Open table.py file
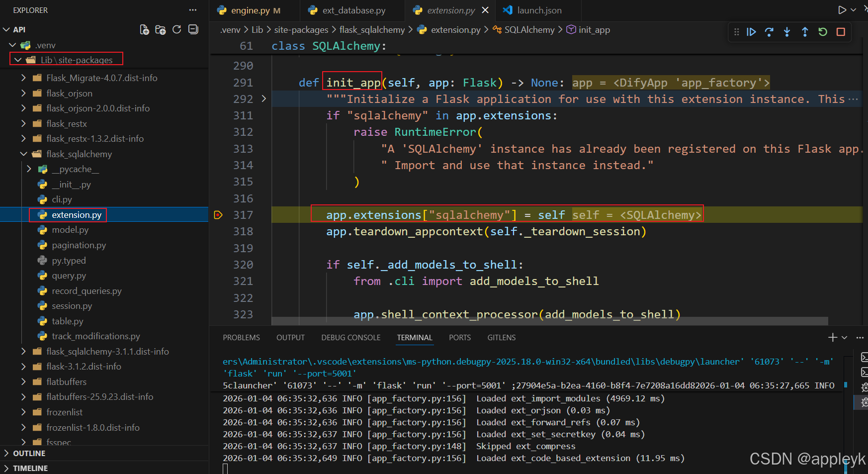The width and height of the screenshot is (868, 474). 67,321
